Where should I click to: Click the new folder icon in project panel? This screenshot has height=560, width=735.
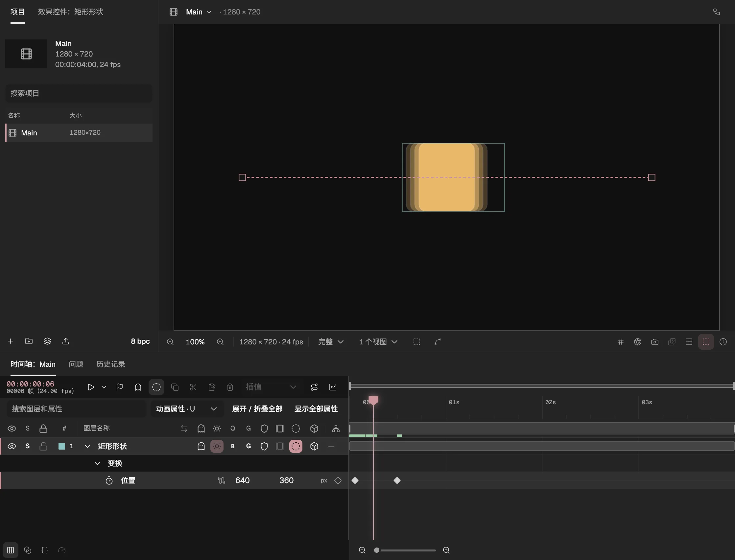click(x=29, y=341)
